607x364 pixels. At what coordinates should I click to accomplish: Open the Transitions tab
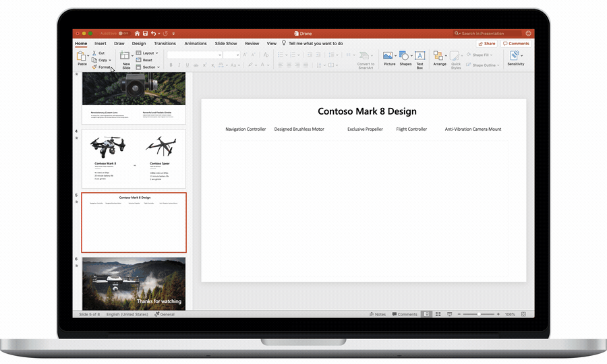point(165,43)
